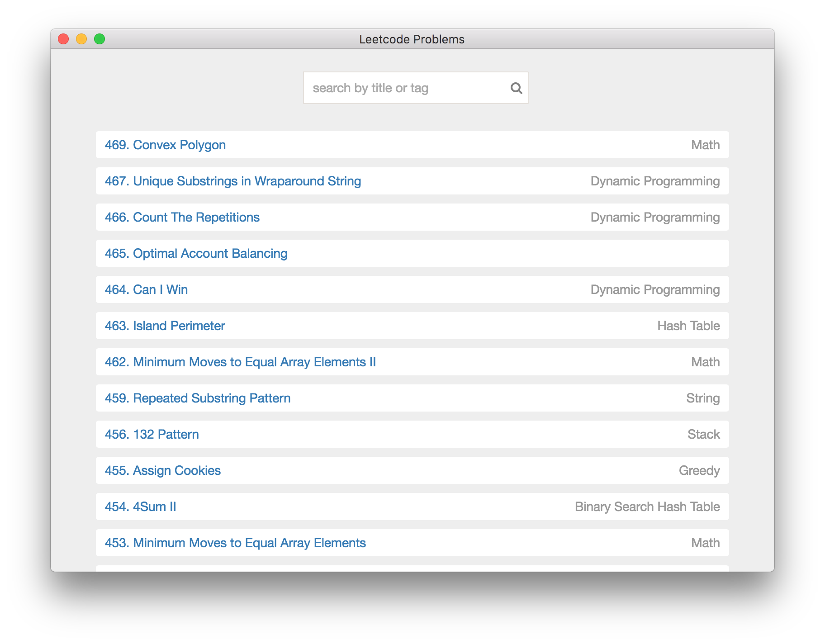The width and height of the screenshot is (825, 644).
Task: Click Dynamic Programming tag on Can I Win row
Action: click(x=655, y=289)
